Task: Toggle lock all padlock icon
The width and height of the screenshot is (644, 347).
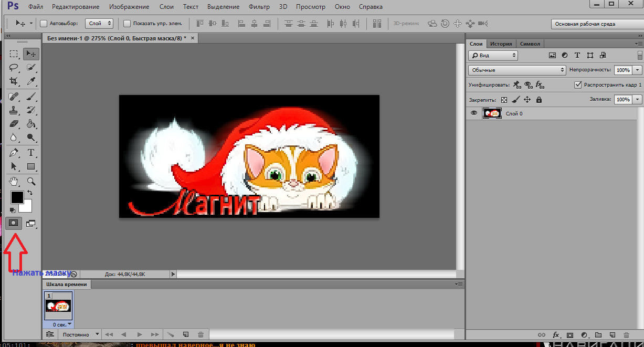Action: click(x=539, y=99)
